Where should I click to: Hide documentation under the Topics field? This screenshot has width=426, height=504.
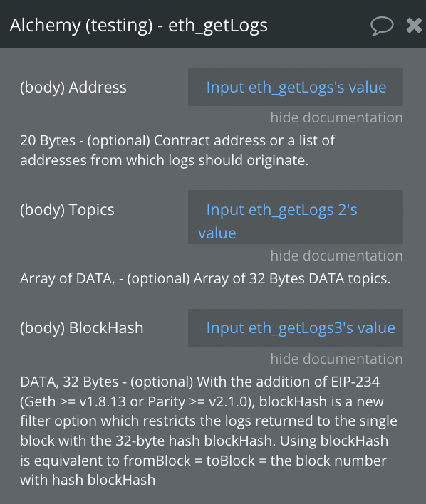[x=336, y=256]
